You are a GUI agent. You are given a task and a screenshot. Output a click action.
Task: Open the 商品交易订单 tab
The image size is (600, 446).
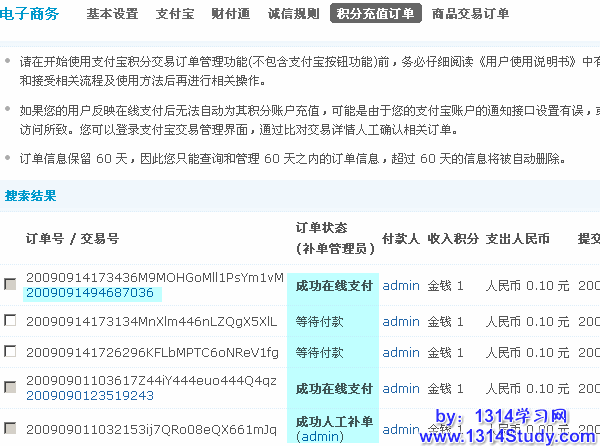click(469, 14)
